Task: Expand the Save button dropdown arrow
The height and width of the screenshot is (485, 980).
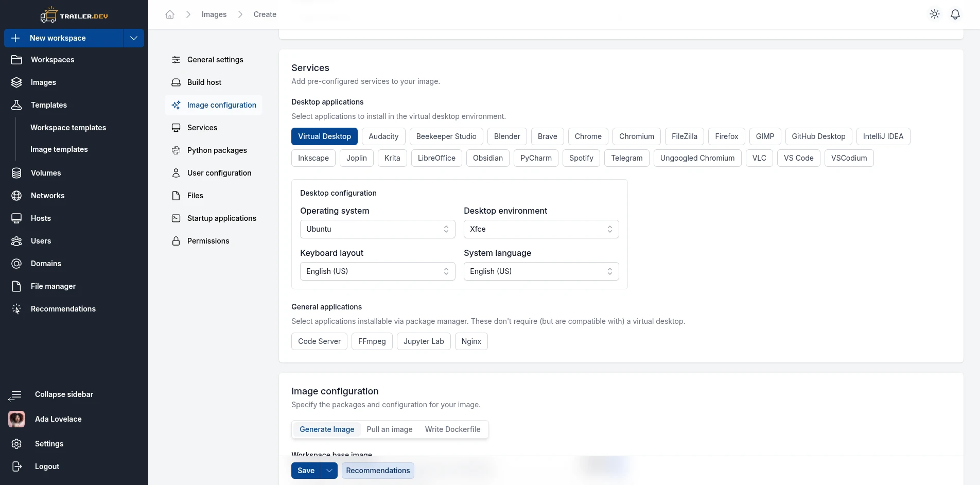Action: [x=329, y=471]
